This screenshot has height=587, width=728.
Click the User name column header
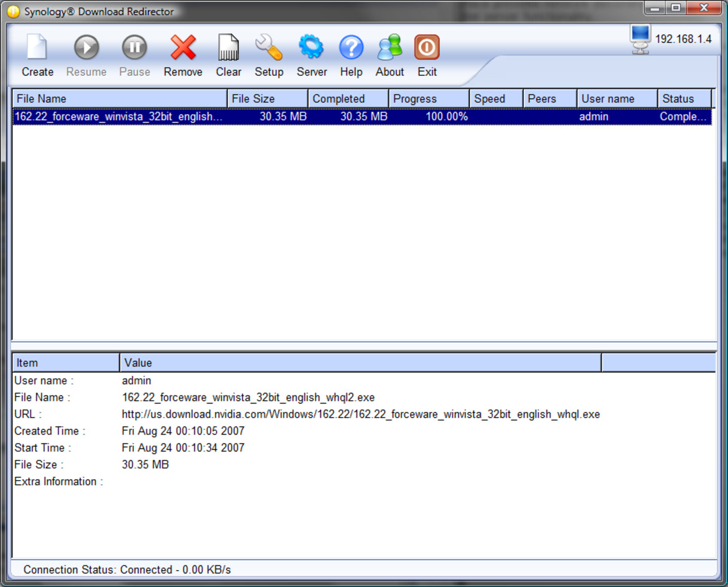click(617, 98)
